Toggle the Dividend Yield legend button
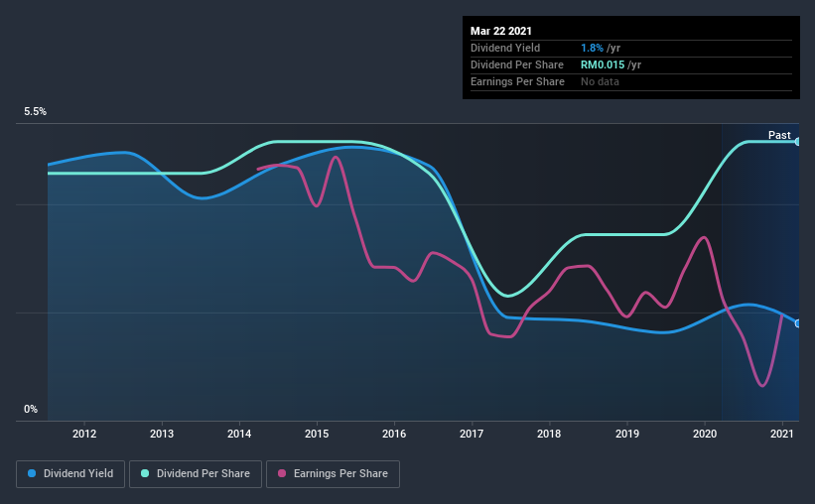The image size is (815, 504). click(70, 474)
